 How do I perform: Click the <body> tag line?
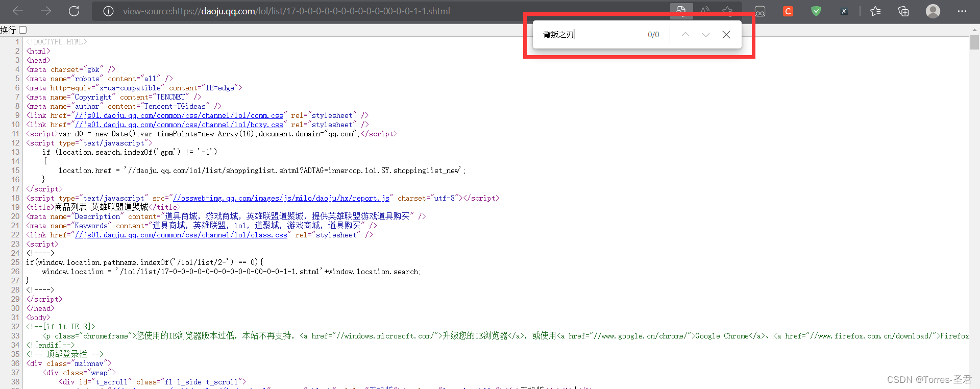point(38,318)
